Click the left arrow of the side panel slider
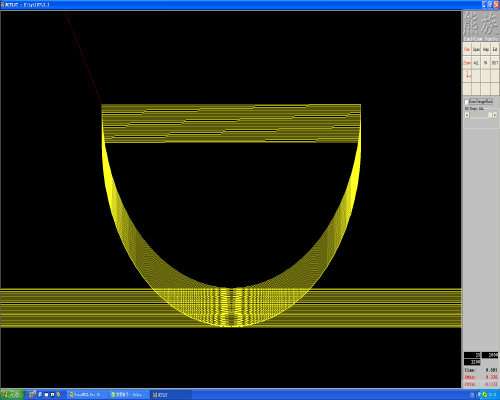Image resolution: width=500 pixels, height=400 pixels. (x=467, y=115)
